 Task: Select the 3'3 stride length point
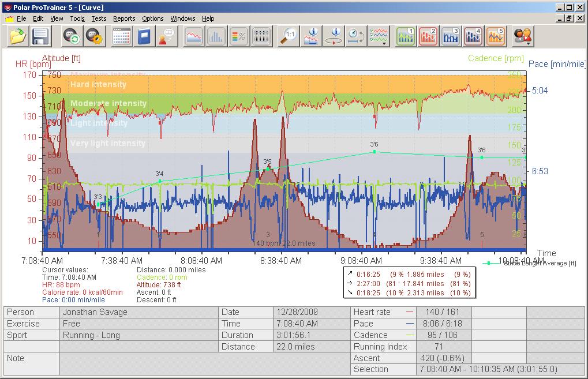pyautogui.click(x=98, y=204)
